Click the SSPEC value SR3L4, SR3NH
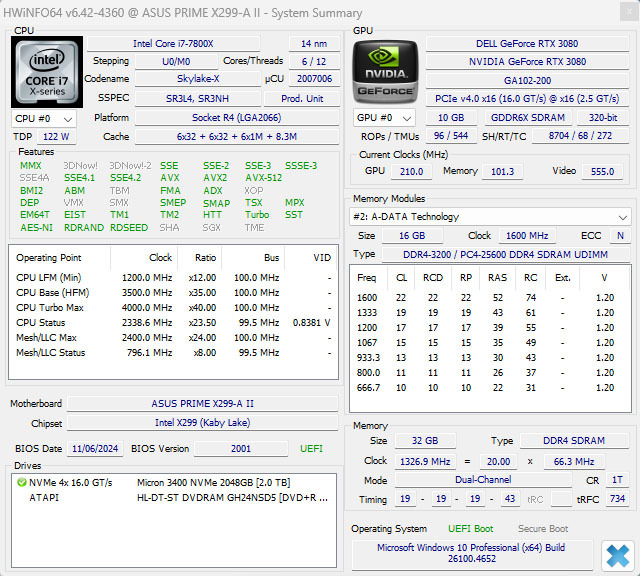 198,99
